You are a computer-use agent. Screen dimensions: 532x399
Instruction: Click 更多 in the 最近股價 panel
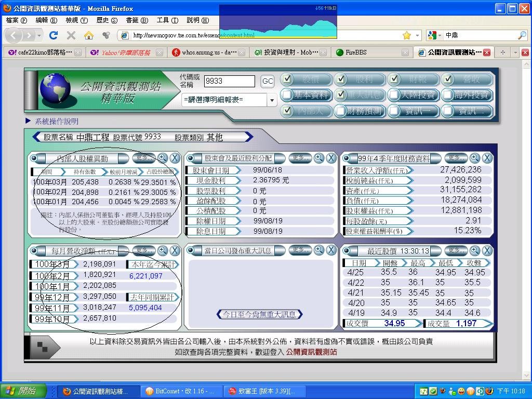[455, 251]
